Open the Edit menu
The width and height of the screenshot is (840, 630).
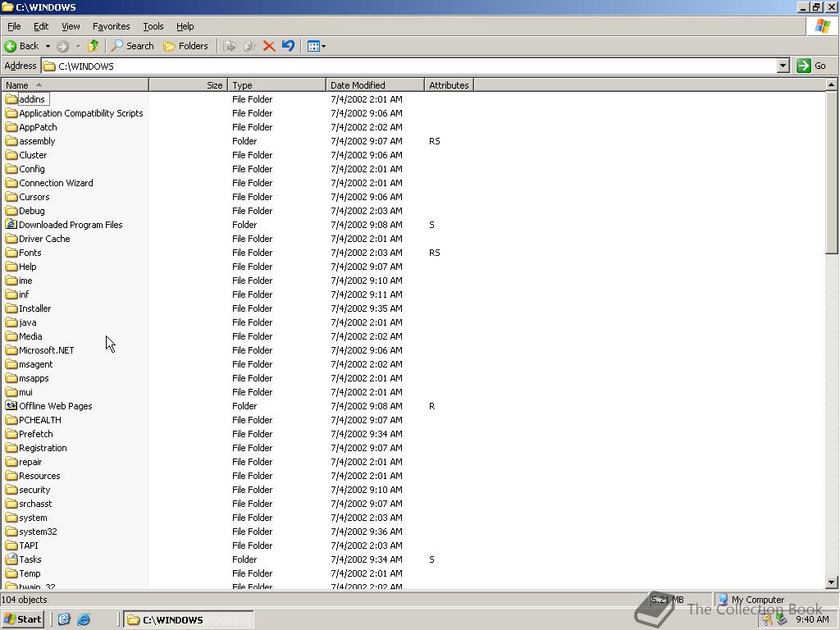tap(41, 26)
